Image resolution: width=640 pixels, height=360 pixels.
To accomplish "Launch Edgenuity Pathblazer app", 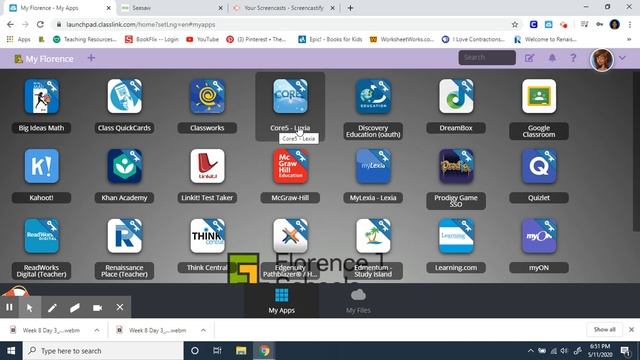I will 290,236.
